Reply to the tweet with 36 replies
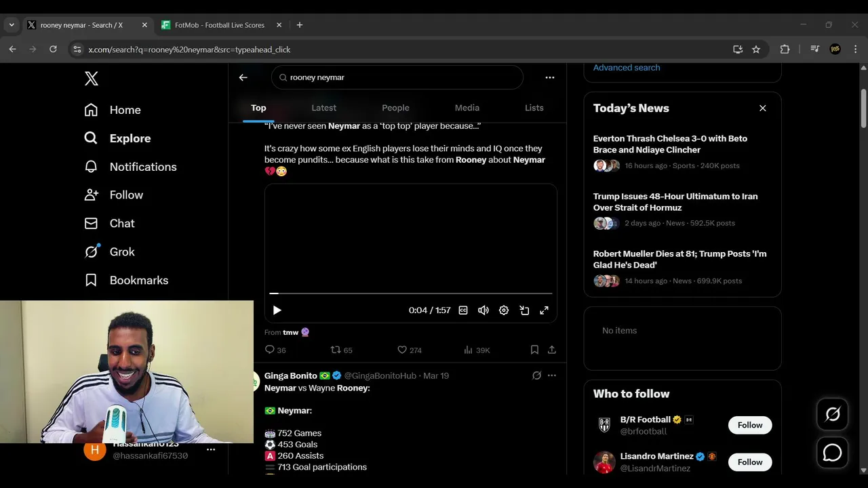The image size is (868, 488). 275,350
